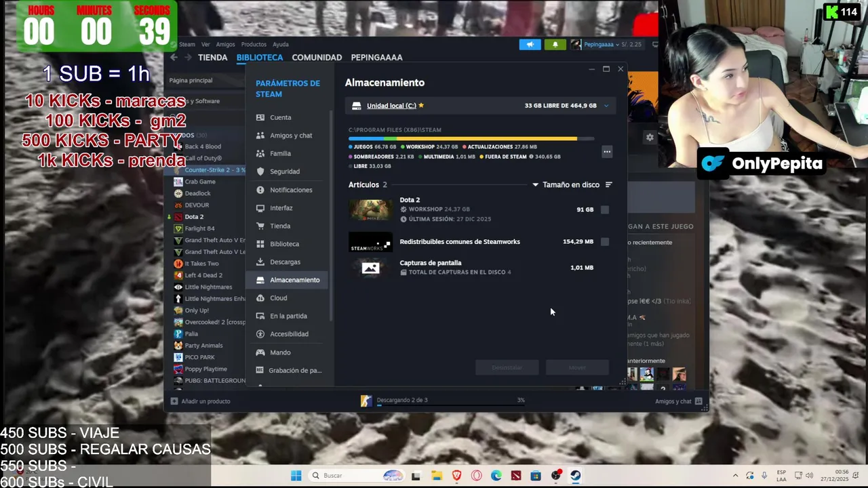This screenshot has width=868, height=488.
Task: Open Dota 2 icon in taskbar
Action: point(516,476)
